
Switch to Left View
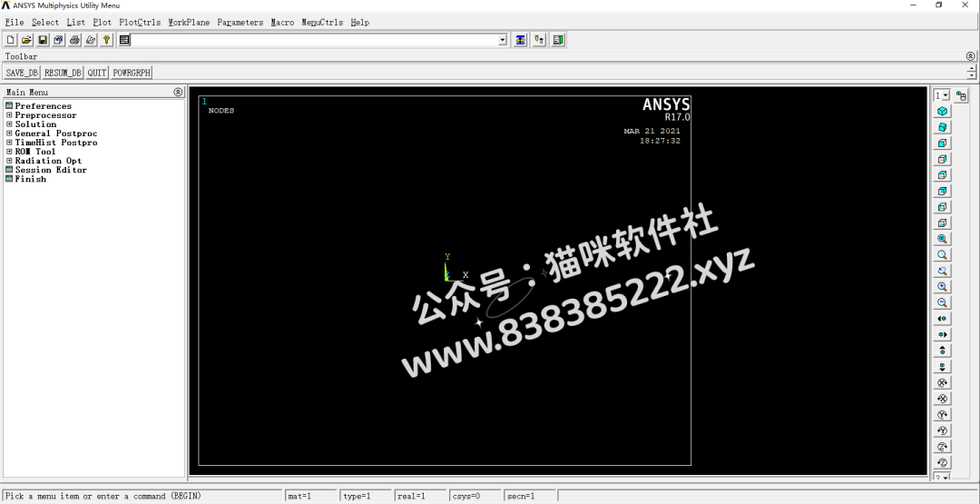943,207
